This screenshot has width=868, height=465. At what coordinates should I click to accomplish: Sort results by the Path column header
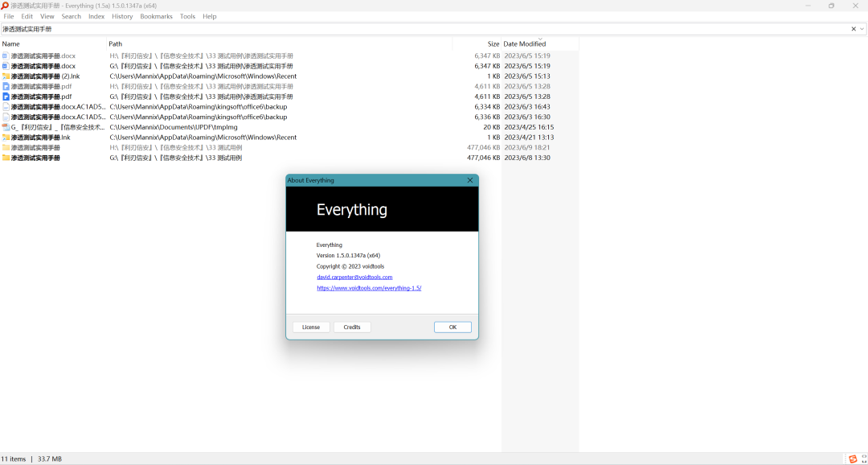pyautogui.click(x=280, y=43)
